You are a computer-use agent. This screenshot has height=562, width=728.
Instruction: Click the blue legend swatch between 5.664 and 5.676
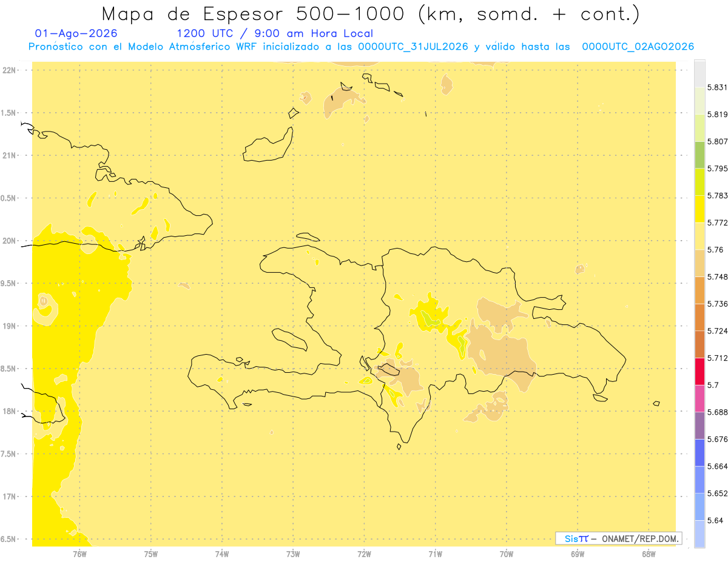(699, 452)
